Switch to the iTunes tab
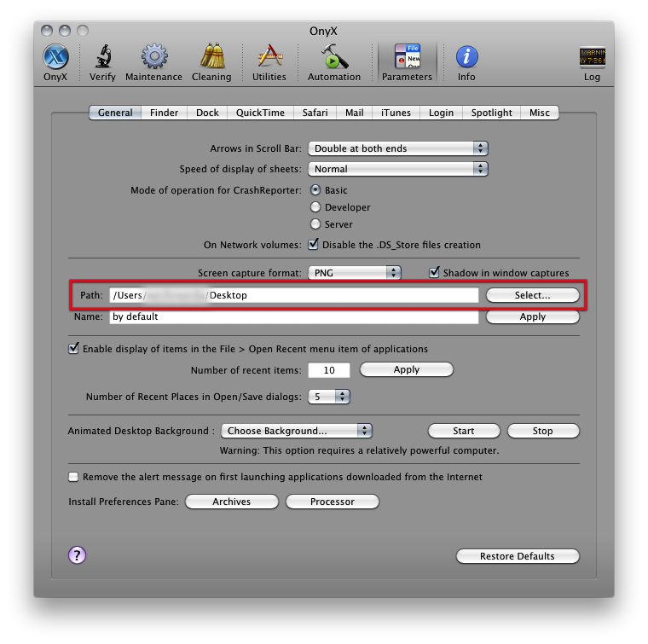Screen dimensions: 648x644 pyautogui.click(x=396, y=113)
